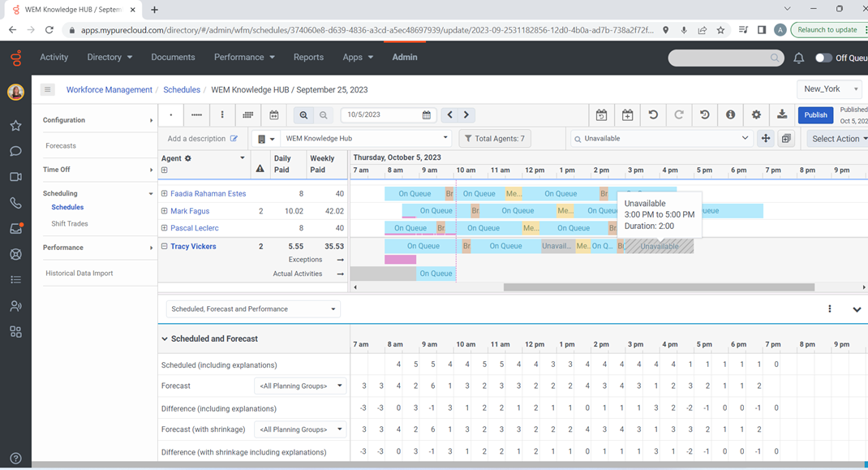Click the zoom in magnifier icon
Screen dimensions: 868x470
point(303,115)
